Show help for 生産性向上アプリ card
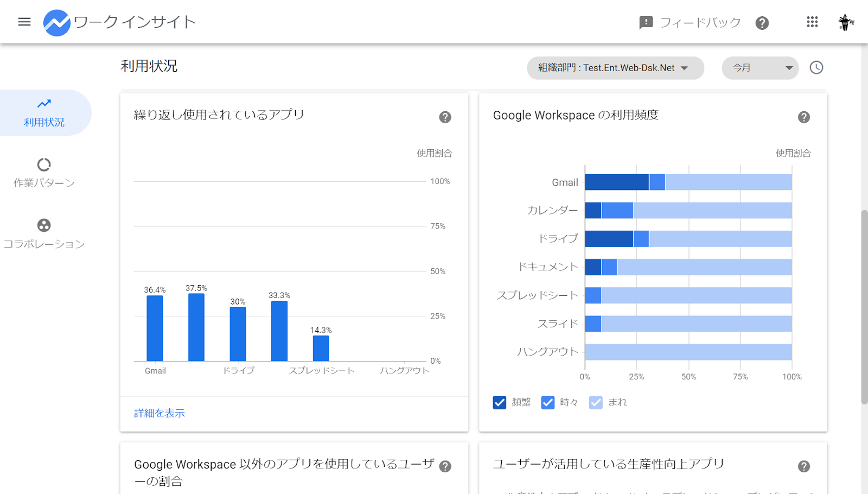 tap(804, 466)
